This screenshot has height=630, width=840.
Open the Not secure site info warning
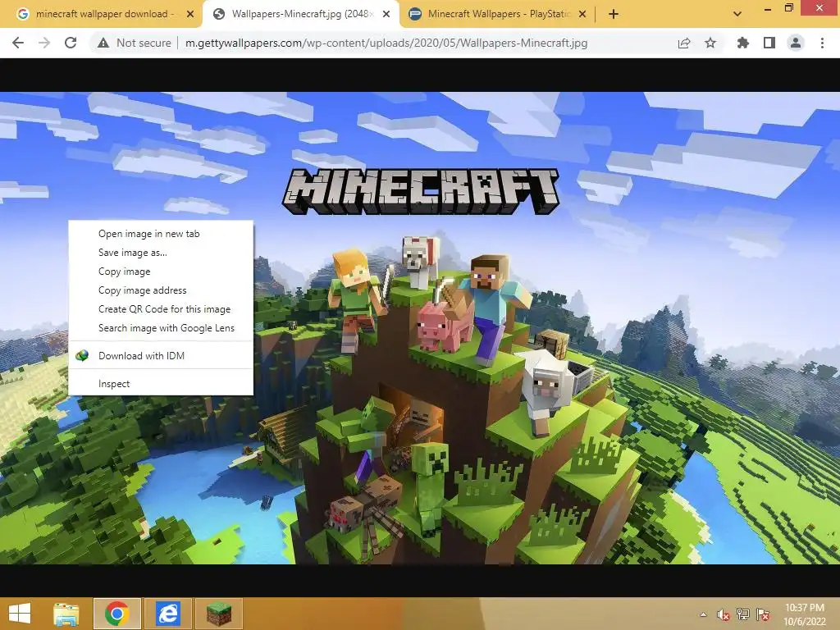[135, 43]
